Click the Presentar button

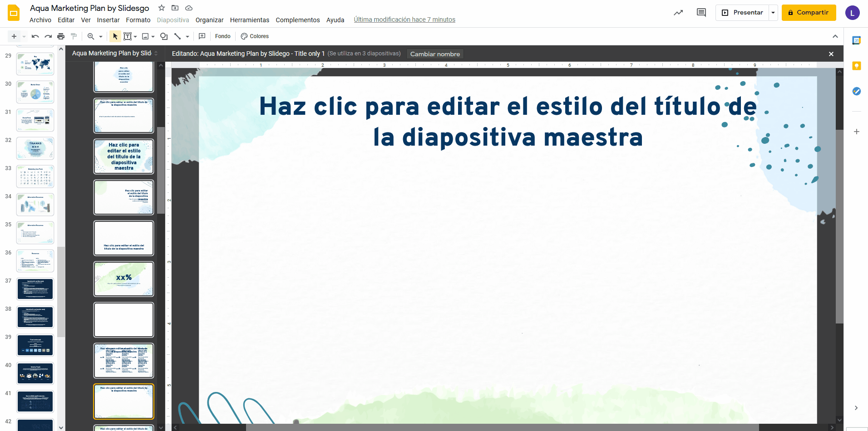tap(743, 13)
